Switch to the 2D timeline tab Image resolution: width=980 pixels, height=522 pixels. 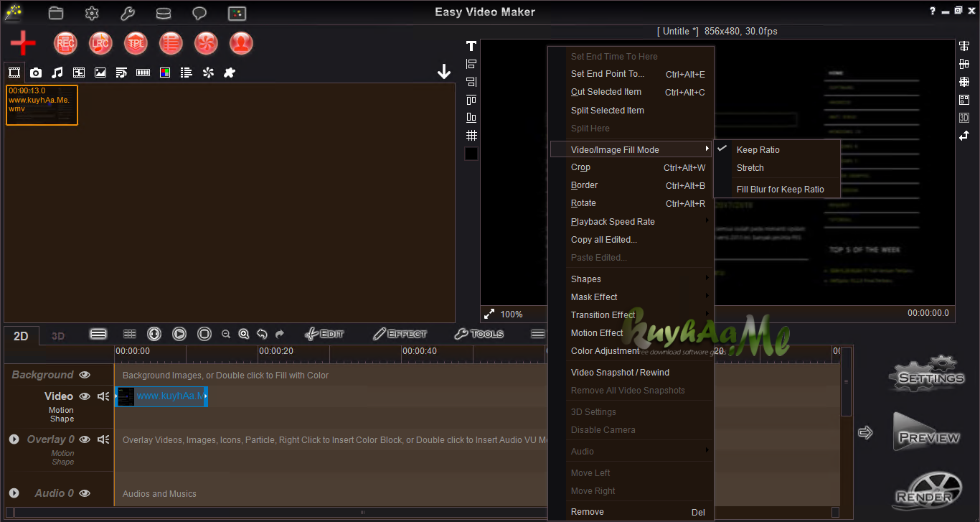[22, 336]
